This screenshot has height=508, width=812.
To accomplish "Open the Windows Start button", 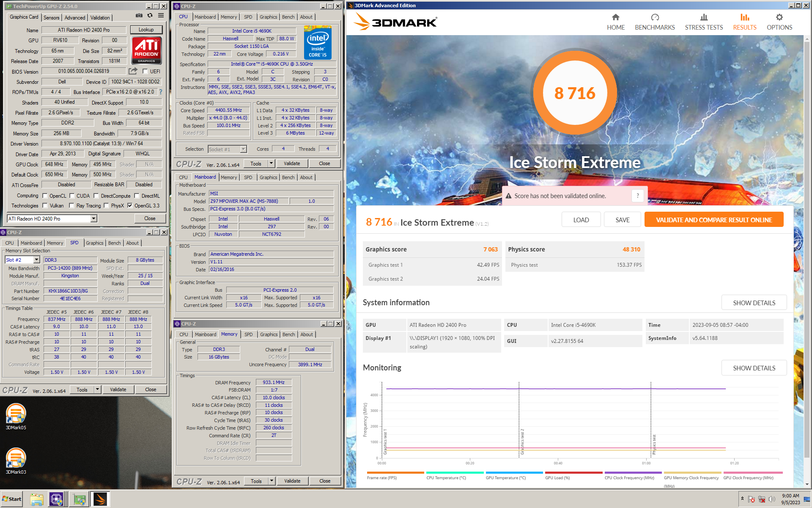I will 12,499.
